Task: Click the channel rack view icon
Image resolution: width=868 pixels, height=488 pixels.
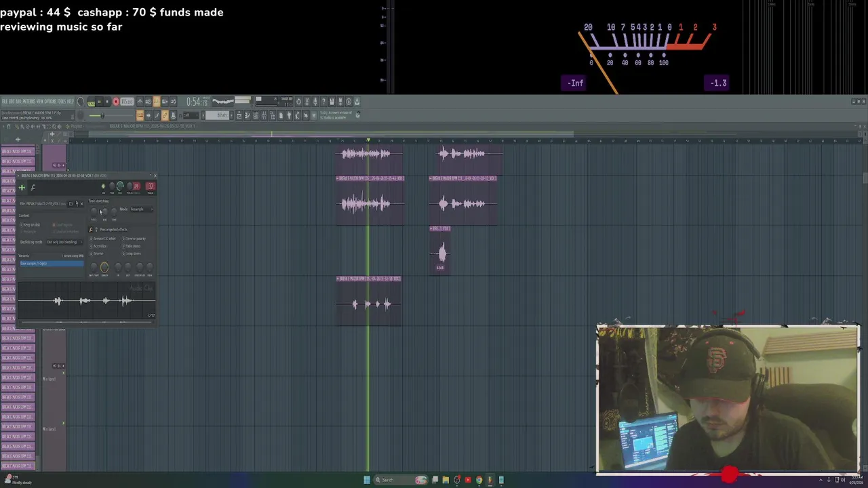Action: click(x=256, y=115)
